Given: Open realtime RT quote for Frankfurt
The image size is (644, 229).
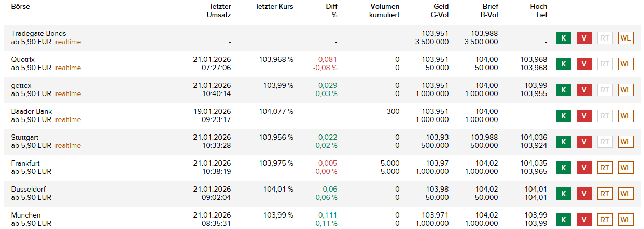Looking at the screenshot, I should point(605,168).
